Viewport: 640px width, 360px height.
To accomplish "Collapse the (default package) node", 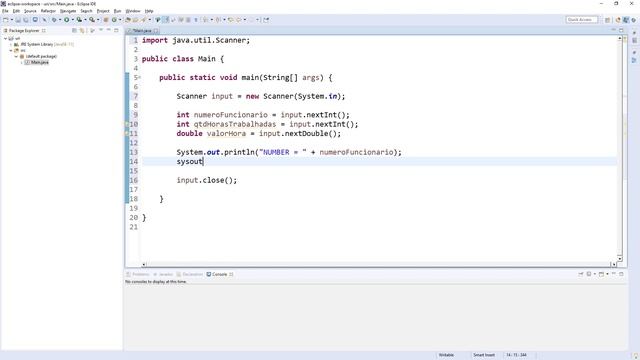I will coord(16,56).
